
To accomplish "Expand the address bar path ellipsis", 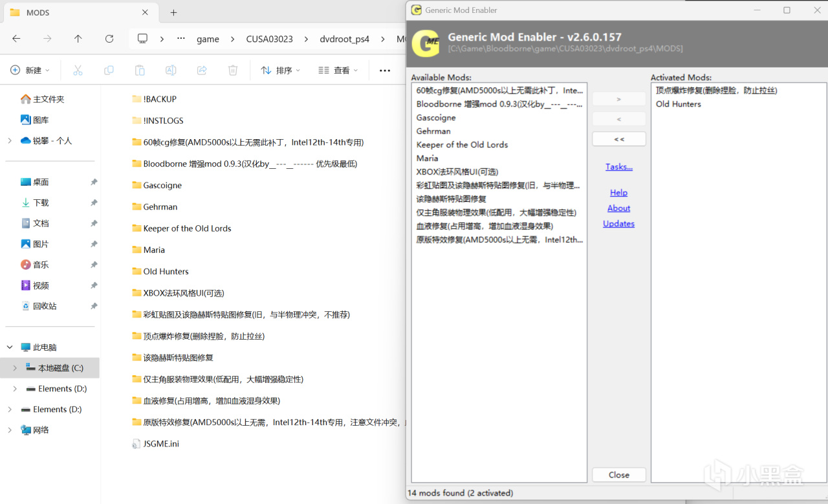I will (x=181, y=39).
